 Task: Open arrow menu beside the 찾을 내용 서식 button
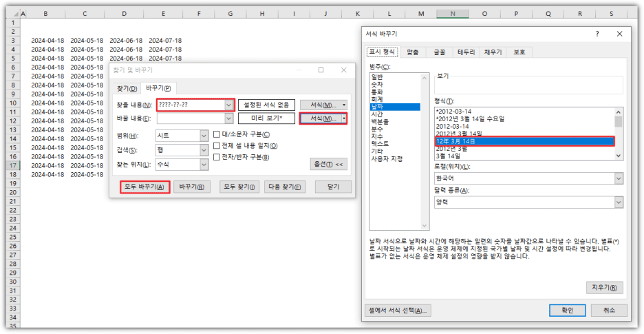344,105
